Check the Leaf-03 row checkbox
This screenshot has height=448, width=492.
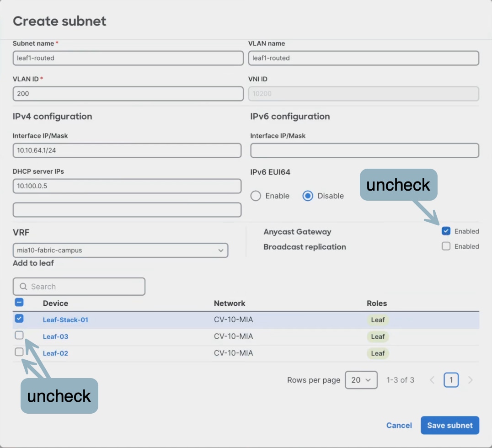coord(19,335)
